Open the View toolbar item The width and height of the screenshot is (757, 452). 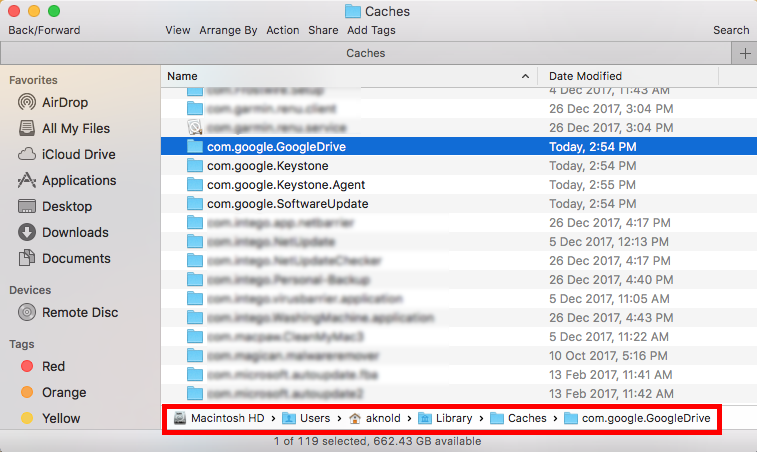pos(178,30)
